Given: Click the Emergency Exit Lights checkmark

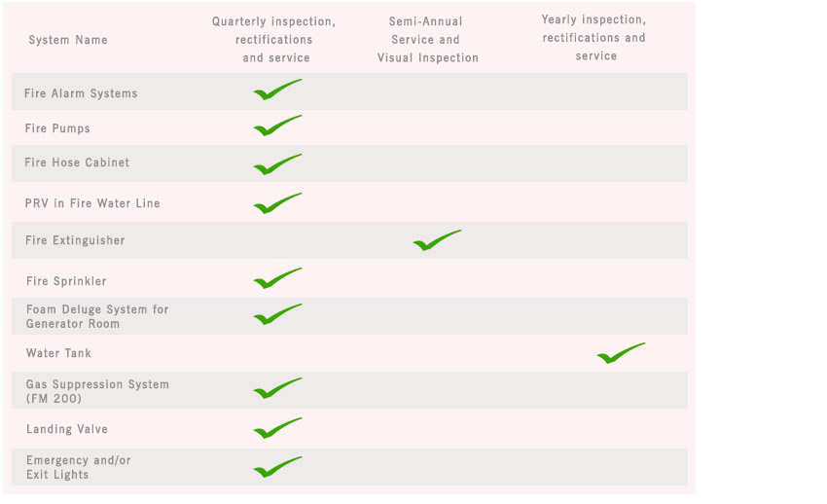Looking at the screenshot, I should tap(277, 467).
